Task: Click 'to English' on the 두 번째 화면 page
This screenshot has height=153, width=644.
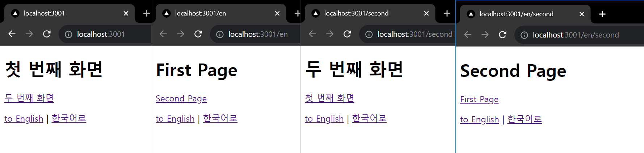Action: (x=324, y=119)
